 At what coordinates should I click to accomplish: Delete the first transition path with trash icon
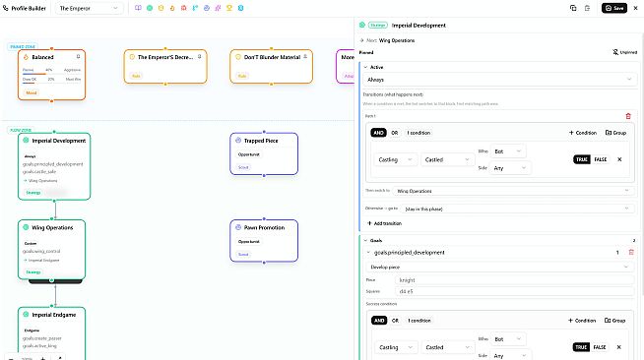tap(628, 116)
